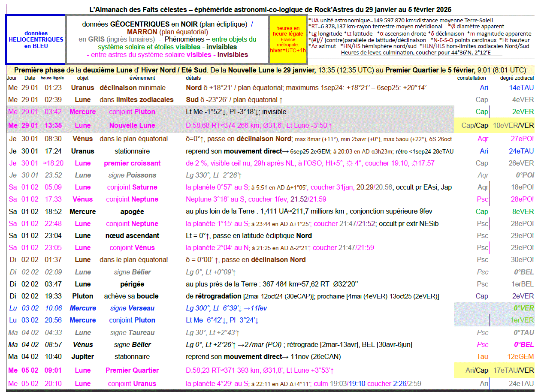This screenshot has height=392, width=541.
Task: Click green 'Cap' constellation in Mercure apogée row
Action: coord(482,211)
